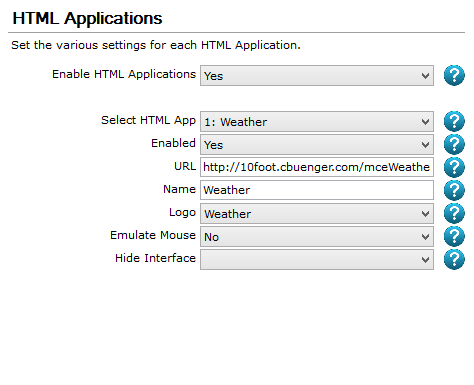Screen dimensions: 474x385
Task: Click the 'Enabled' field label
Action: (x=173, y=143)
